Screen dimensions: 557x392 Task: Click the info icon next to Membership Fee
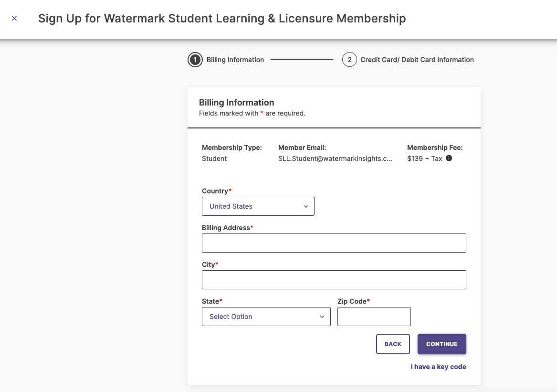coord(449,158)
